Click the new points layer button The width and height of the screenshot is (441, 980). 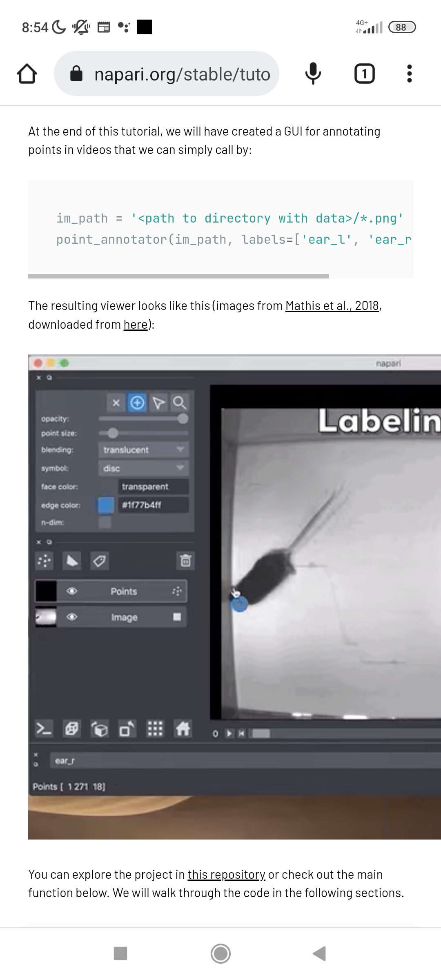pyautogui.click(x=44, y=561)
